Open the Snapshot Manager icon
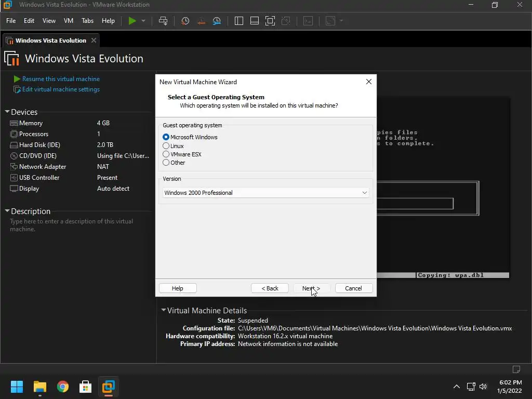The image size is (532, 399). click(217, 21)
